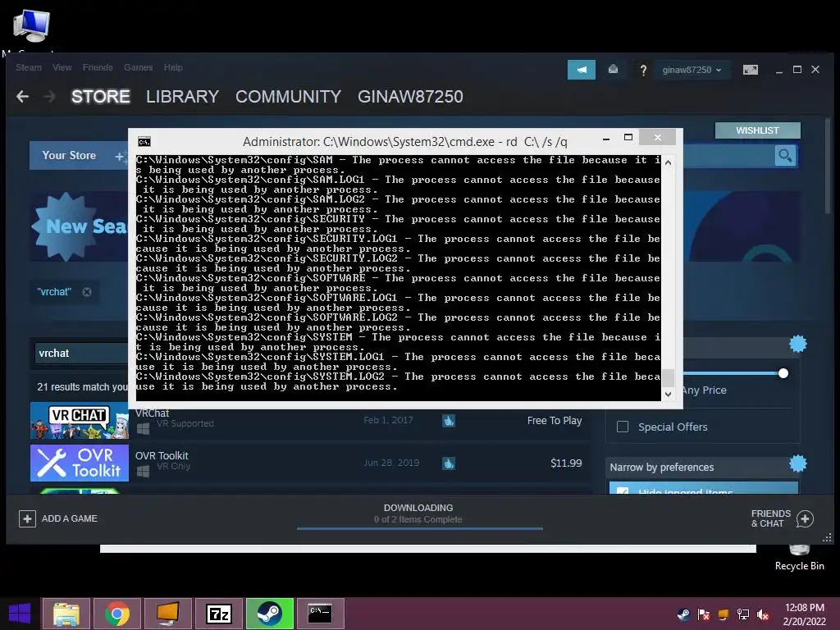Image resolution: width=840 pixels, height=630 pixels.
Task: Click the Steam announcements megaphone icon
Action: tap(582, 70)
